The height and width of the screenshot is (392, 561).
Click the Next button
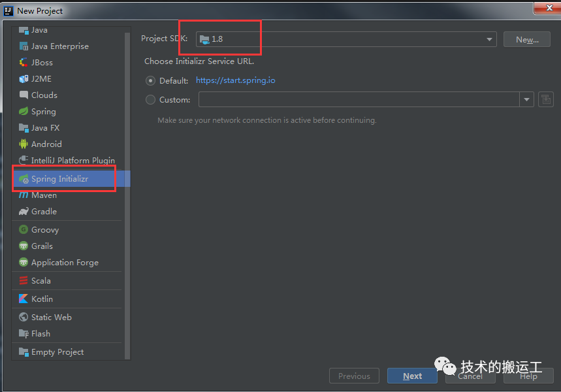click(412, 376)
